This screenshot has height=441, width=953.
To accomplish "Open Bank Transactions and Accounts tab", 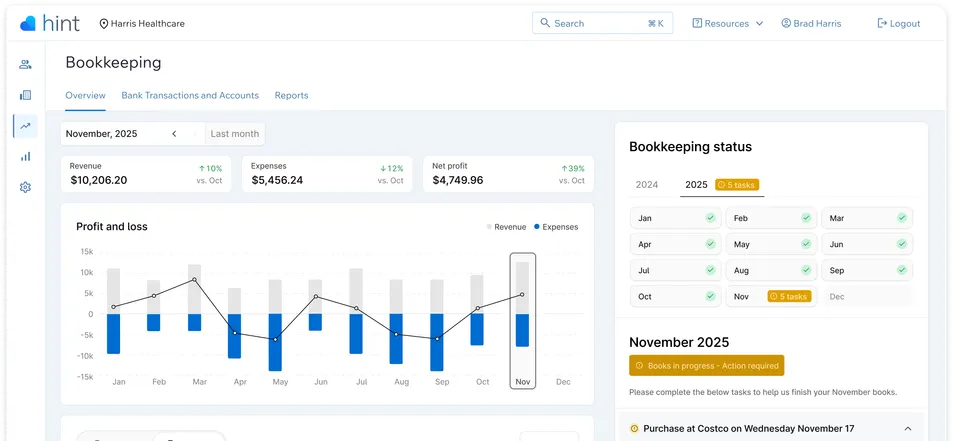I will (x=190, y=95).
